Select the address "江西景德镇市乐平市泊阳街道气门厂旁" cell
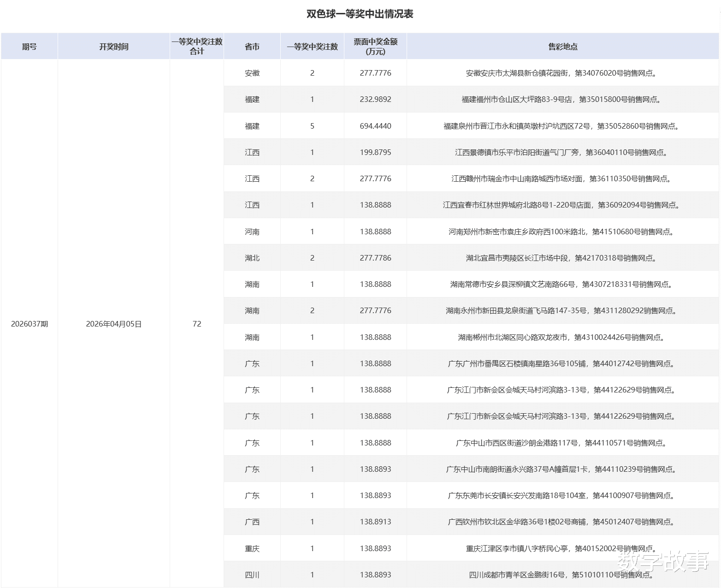 coord(563,152)
